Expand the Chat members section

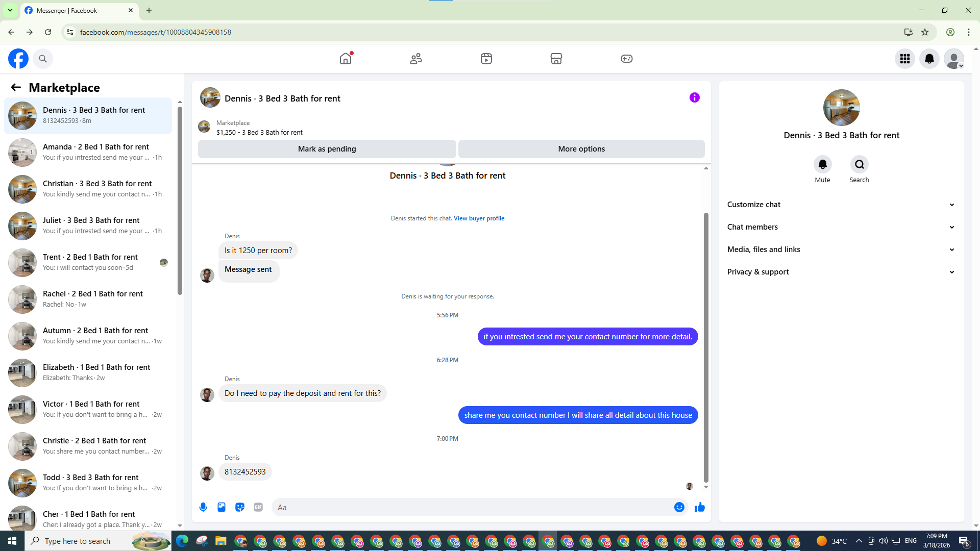[841, 227]
